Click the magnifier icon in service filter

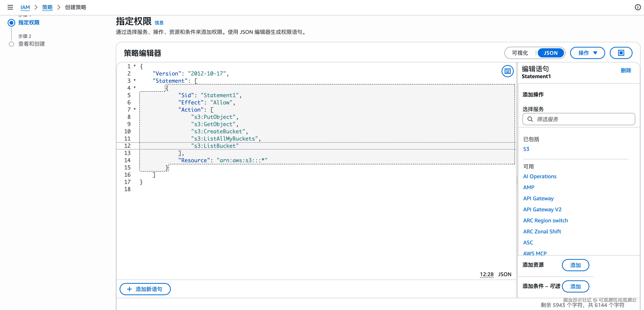point(530,119)
